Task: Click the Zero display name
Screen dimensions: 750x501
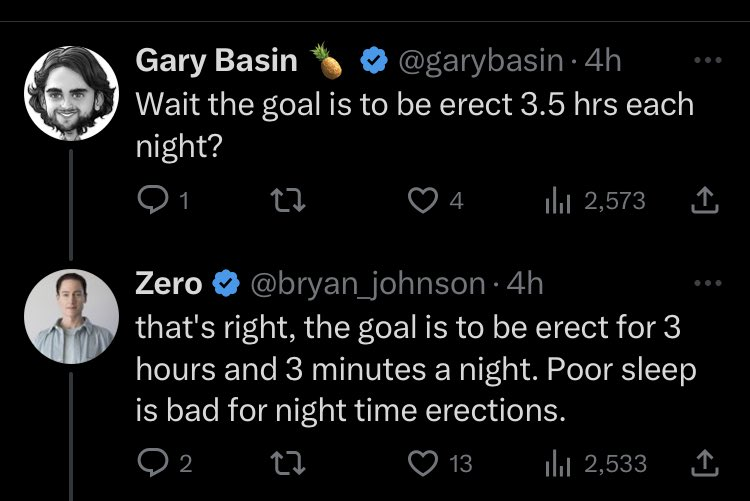Action: tap(168, 284)
